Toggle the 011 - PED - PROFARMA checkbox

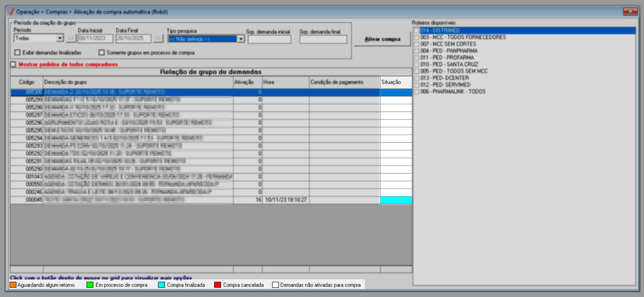click(417, 58)
